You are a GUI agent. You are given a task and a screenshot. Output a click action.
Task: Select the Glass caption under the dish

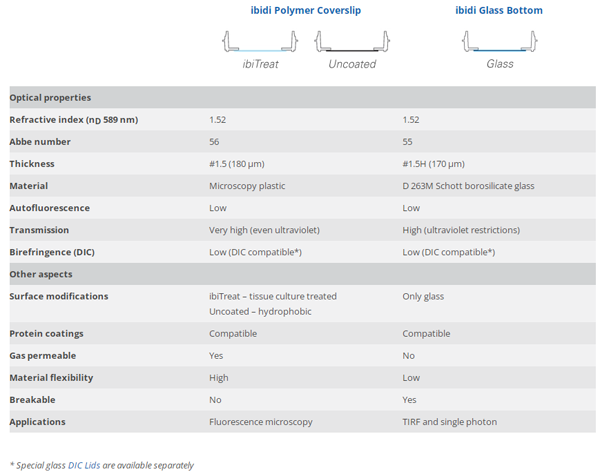point(500,64)
